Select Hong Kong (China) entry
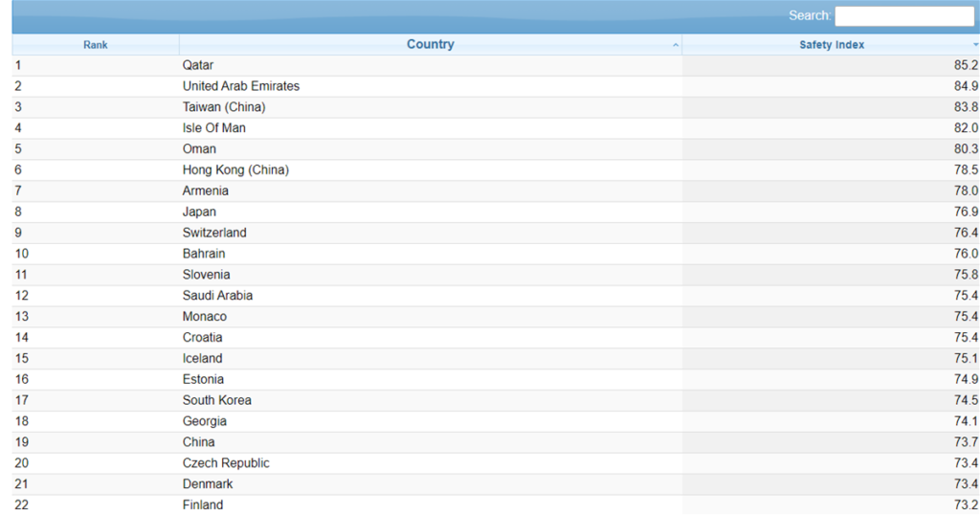This screenshot has height=515, width=980. click(x=235, y=170)
